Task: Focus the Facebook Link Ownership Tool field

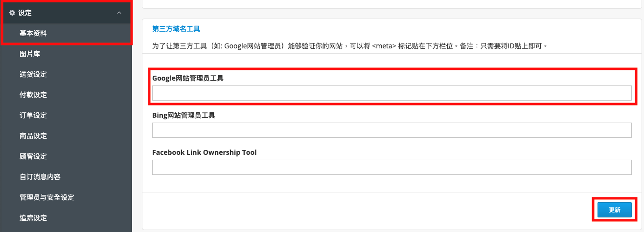Action: (391, 167)
